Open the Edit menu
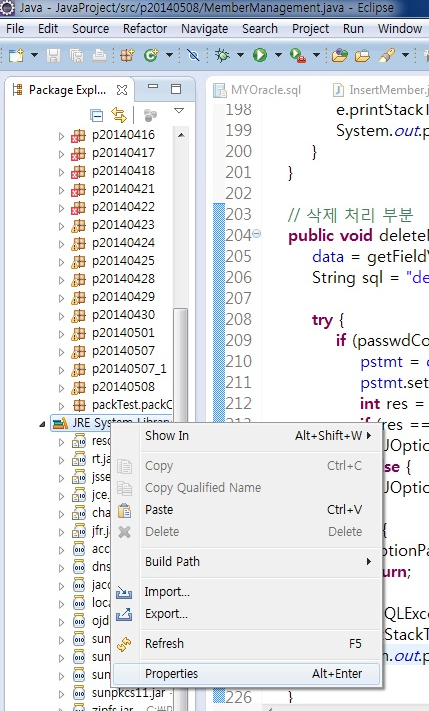429x711 pixels. [x=48, y=29]
